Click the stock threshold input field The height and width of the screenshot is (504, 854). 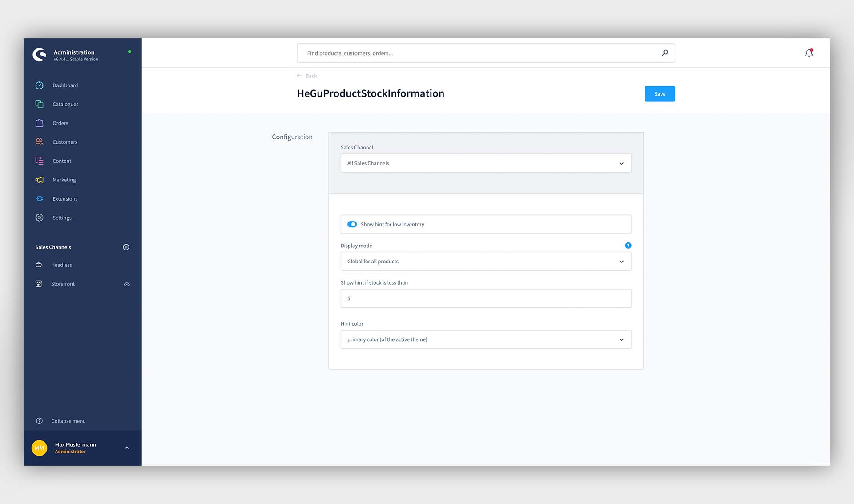click(x=485, y=298)
